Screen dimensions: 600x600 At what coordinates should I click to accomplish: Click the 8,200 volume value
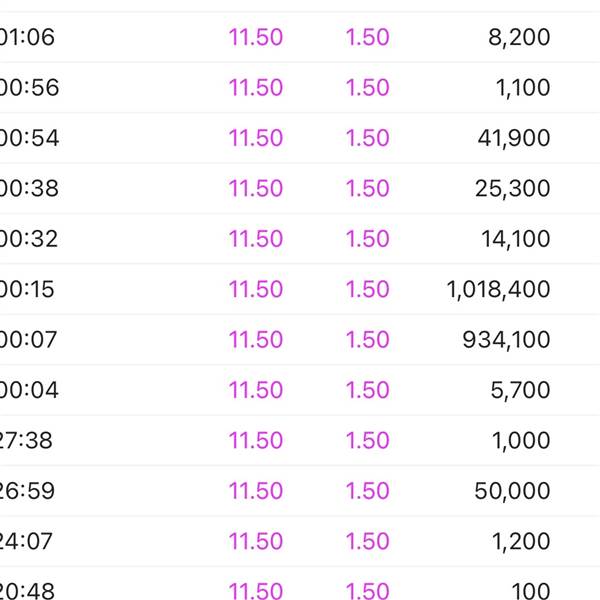tap(522, 38)
